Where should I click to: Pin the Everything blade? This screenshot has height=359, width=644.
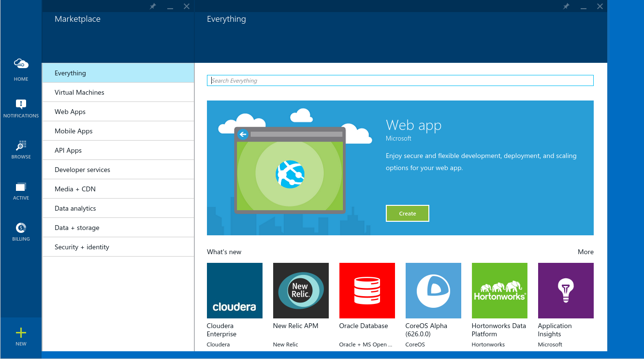tap(566, 6)
